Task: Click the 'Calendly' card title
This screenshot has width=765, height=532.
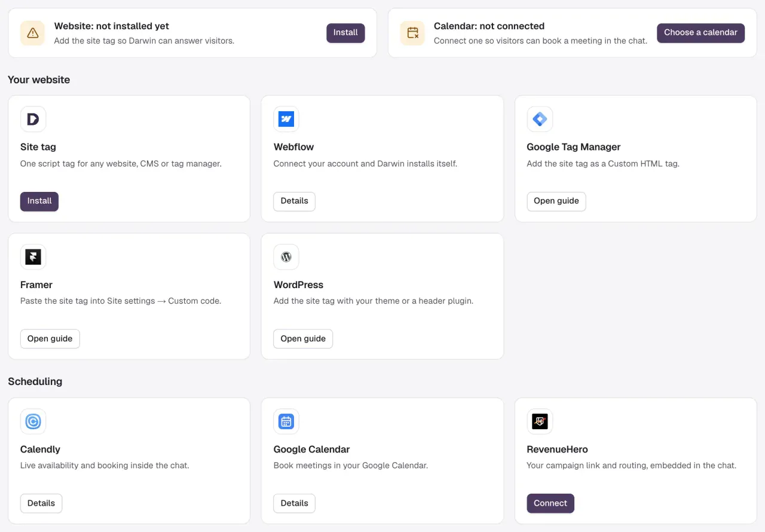Action: 40,450
